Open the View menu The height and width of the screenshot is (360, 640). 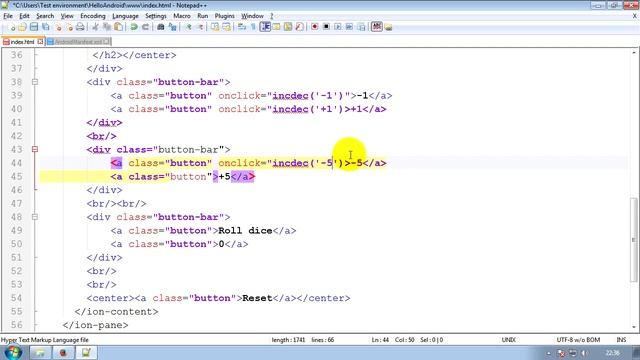coord(67,16)
